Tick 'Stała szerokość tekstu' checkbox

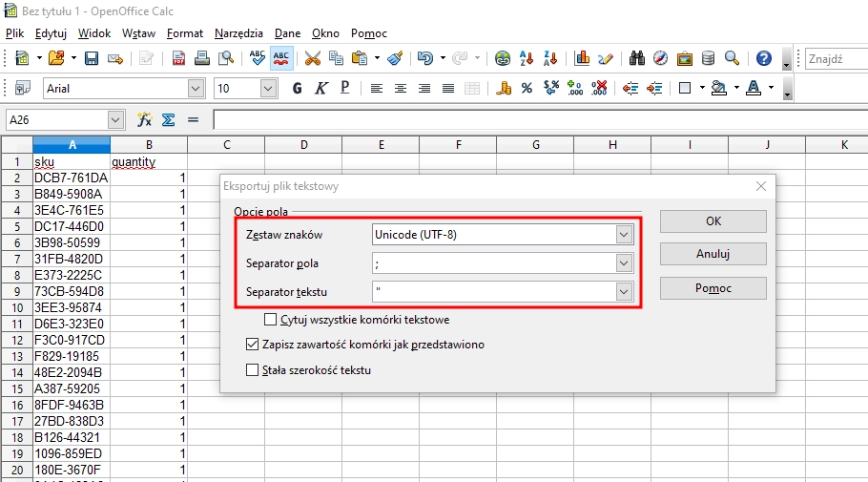point(253,370)
